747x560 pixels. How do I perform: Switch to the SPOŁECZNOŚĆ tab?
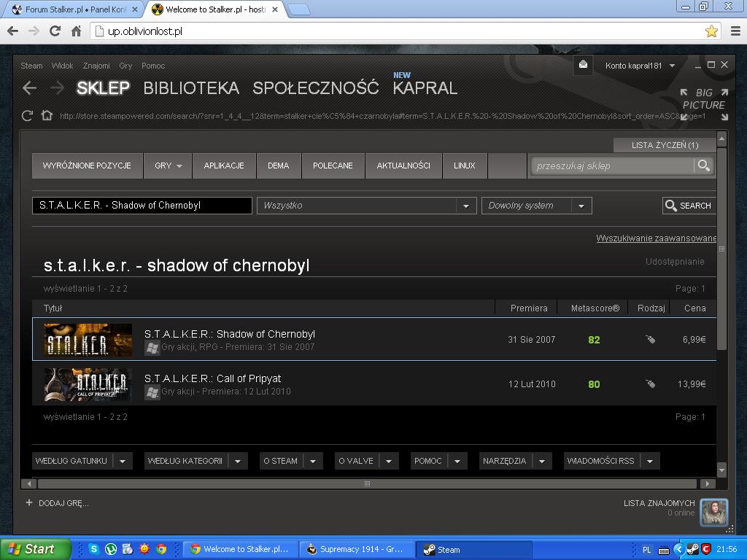click(315, 88)
